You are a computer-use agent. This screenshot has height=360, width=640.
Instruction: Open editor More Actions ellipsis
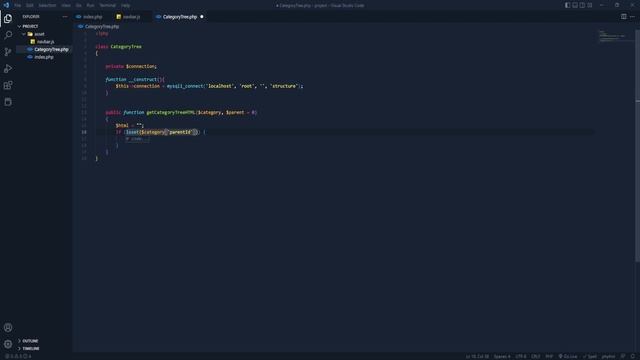click(632, 17)
